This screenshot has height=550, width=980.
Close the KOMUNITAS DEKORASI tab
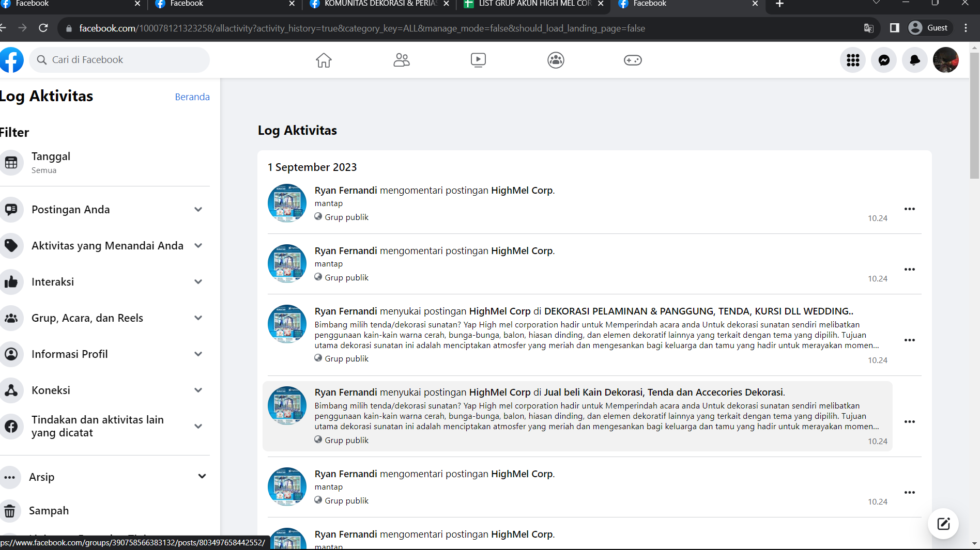[x=446, y=4]
